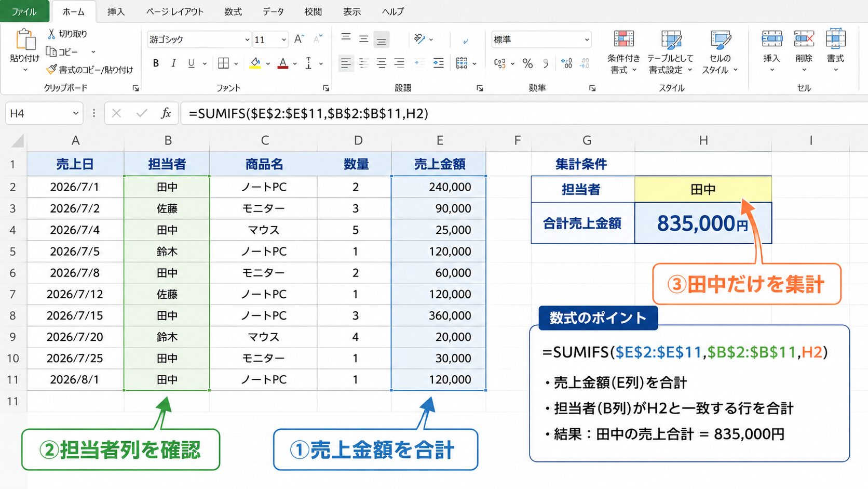868x489 pixels.
Task: Click the Insert Function fx icon
Action: pyautogui.click(x=166, y=113)
